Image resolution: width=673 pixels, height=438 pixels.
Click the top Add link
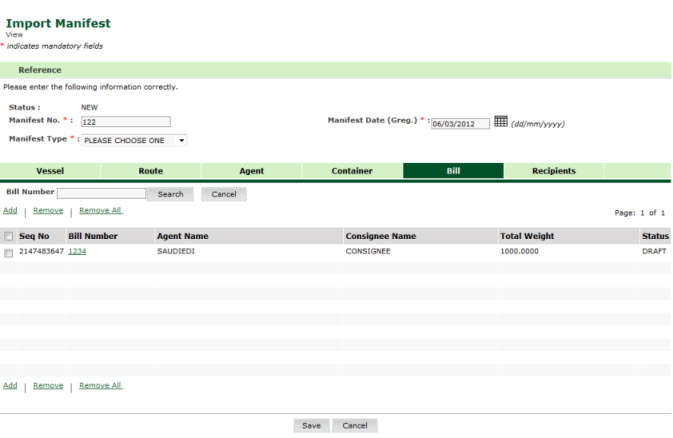pos(10,211)
